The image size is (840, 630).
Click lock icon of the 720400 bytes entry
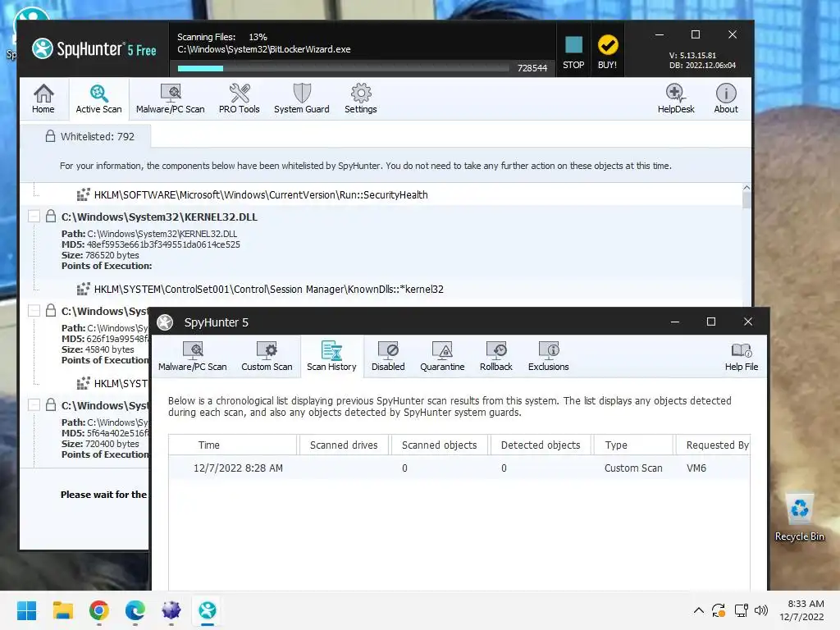click(50, 404)
